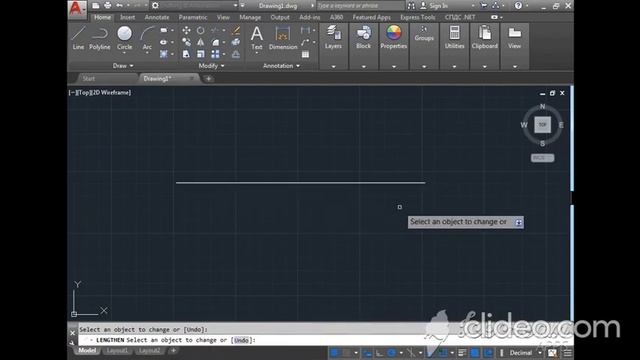Expand the Properties panel arrow
Screen dimensions: 640x360
click(x=394, y=67)
